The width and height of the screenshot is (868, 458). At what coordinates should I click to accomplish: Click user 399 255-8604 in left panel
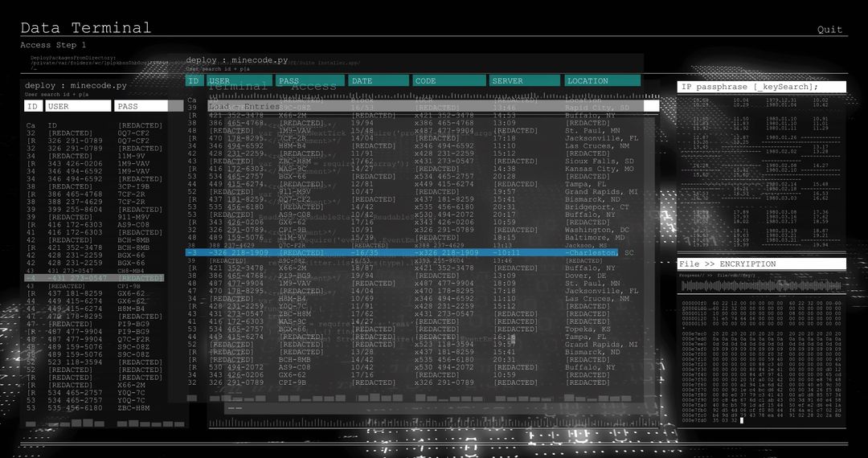pyautogui.click(x=75, y=211)
